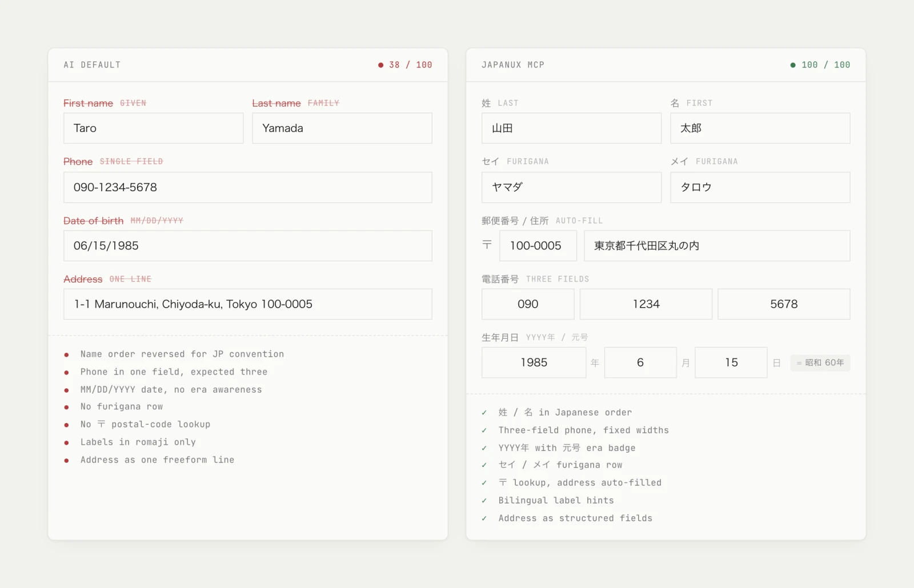Click the birth year field 1985
Viewport: 914px width, 588px height.
click(534, 363)
